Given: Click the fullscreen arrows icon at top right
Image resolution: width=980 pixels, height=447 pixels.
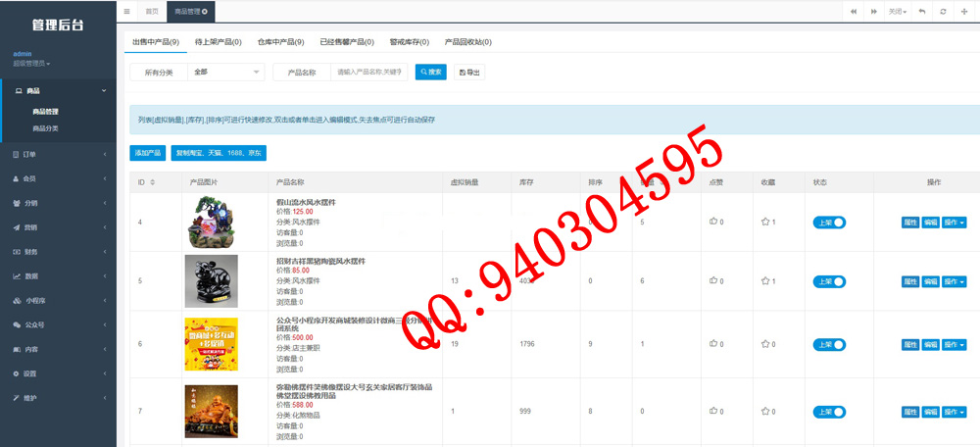Looking at the screenshot, I should 965,11.
